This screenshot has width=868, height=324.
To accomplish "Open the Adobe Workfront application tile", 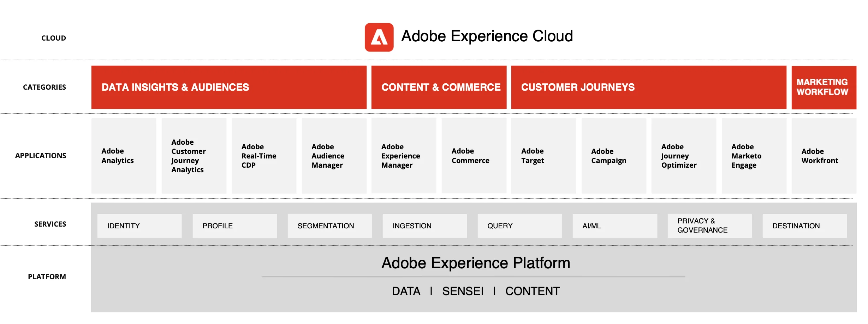I will click(824, 156).
